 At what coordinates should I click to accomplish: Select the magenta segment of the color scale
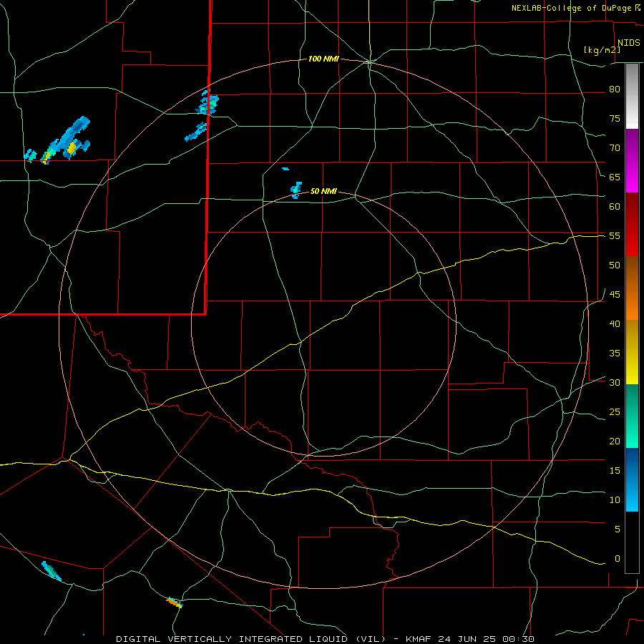632,160
